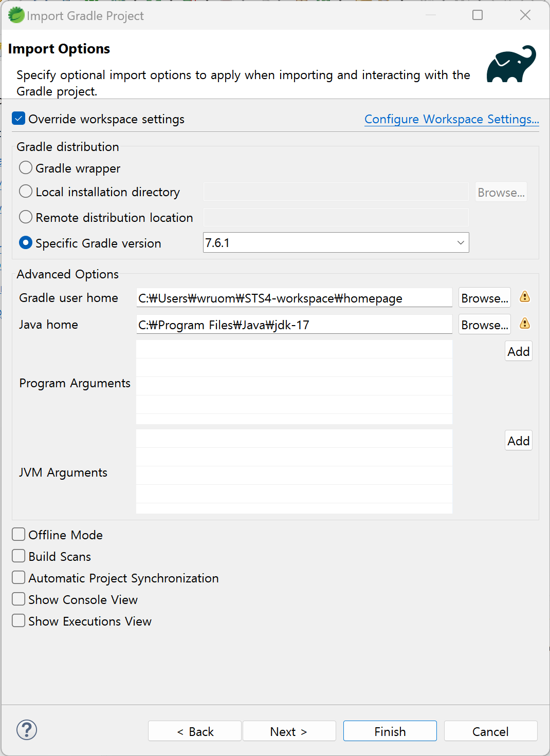550x756 pixels.
Task: Click the Import Options heading text
Action: tap(59, 49)
